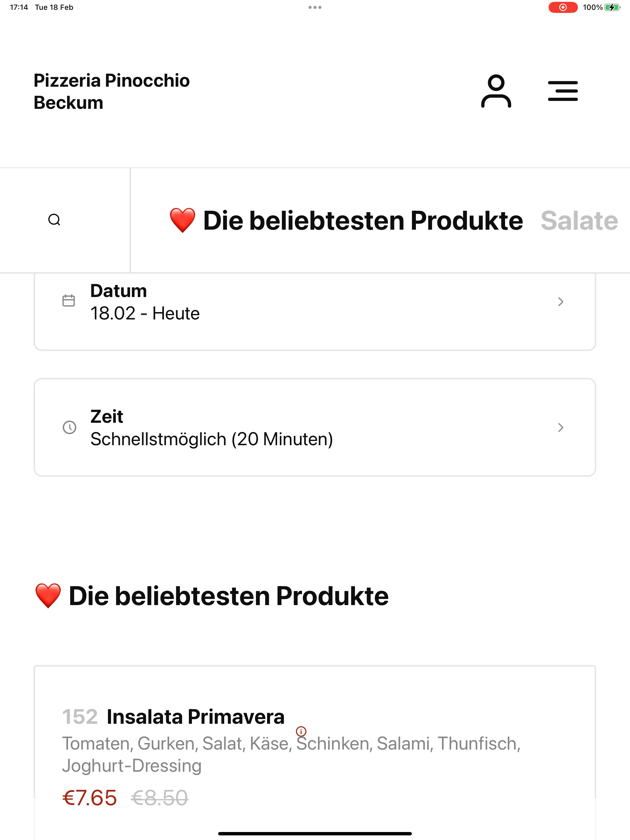The height and width of the screenshot is (840, 630).
Task: Tap the home indicator bar at bottom
Action: click(315, 834)
